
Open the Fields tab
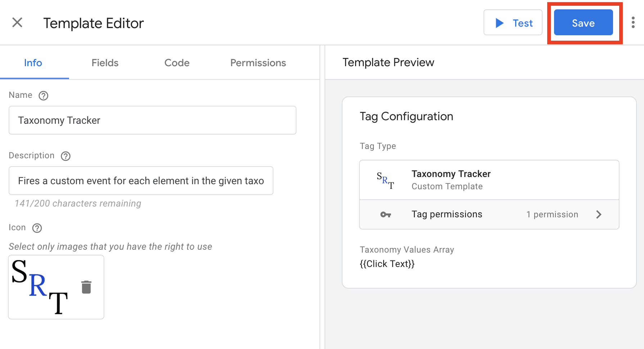point(105,63)
